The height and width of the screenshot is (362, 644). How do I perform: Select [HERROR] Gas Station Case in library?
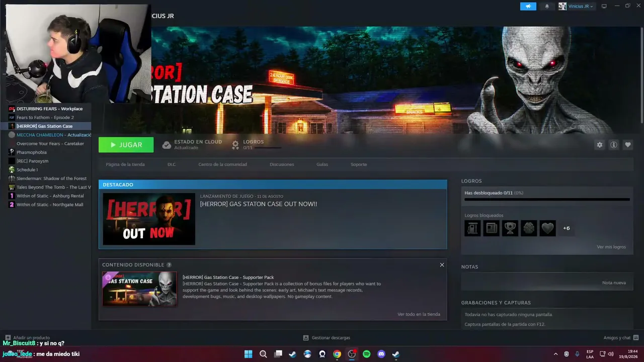[45, 126]
